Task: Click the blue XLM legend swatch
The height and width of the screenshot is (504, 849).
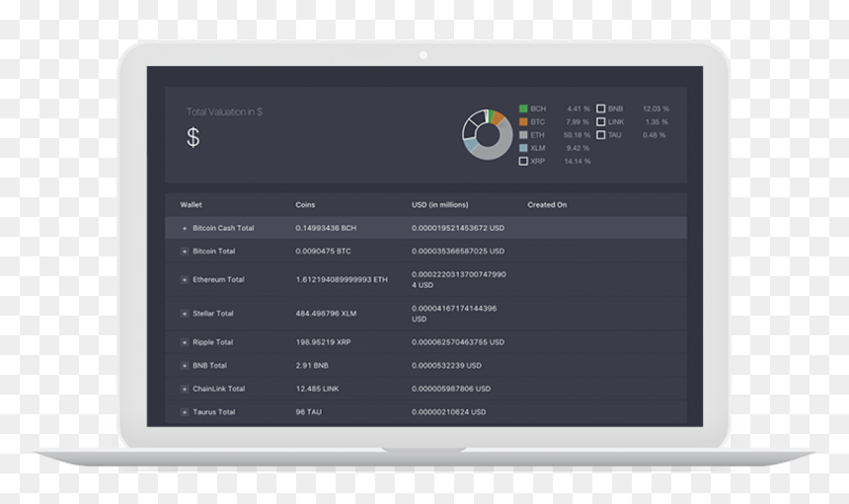Action: (x=523, y=148)
